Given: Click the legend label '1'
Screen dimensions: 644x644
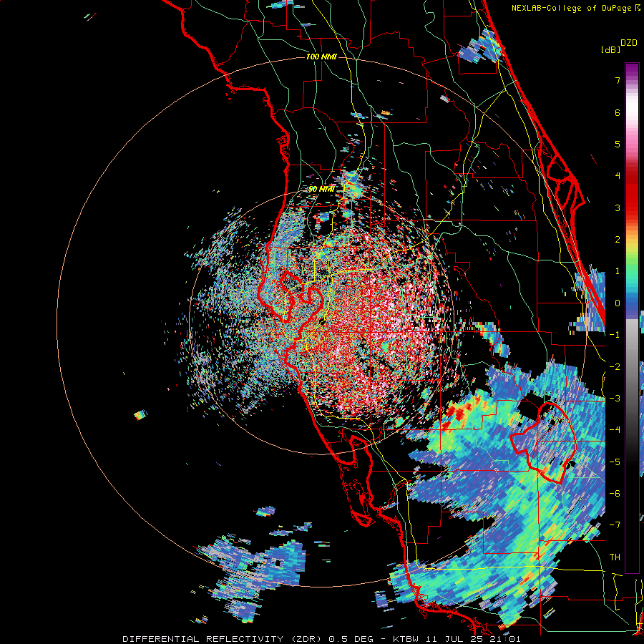Looking at the screenshot, I should pyautogui.click(x=618, y=271).
